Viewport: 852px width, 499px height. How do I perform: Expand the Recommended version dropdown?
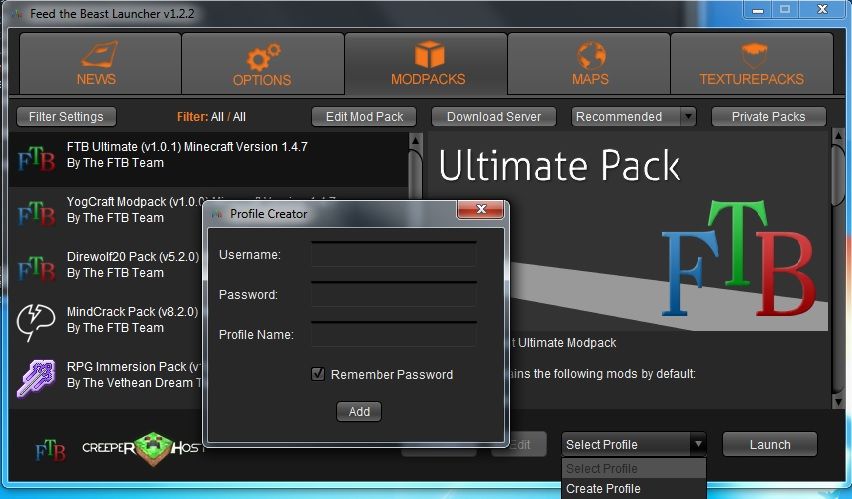634,116
